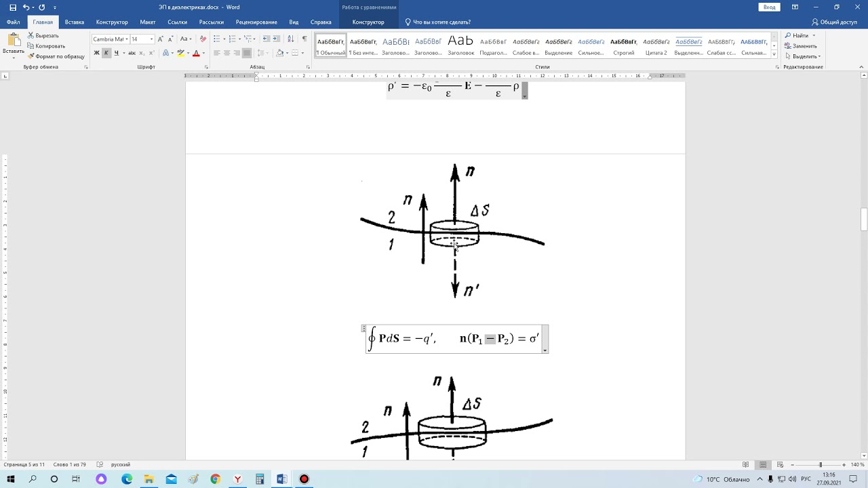Click the vertical scrollbar thumb
The image size is (868, 488).
[x=864, y=220]
